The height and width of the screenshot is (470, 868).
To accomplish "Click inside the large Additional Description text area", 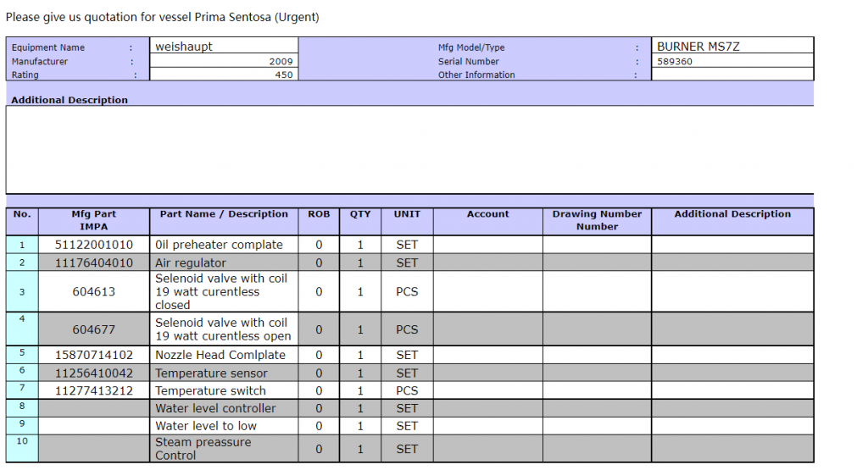I will pyautogui.click(x=409, y=150).
